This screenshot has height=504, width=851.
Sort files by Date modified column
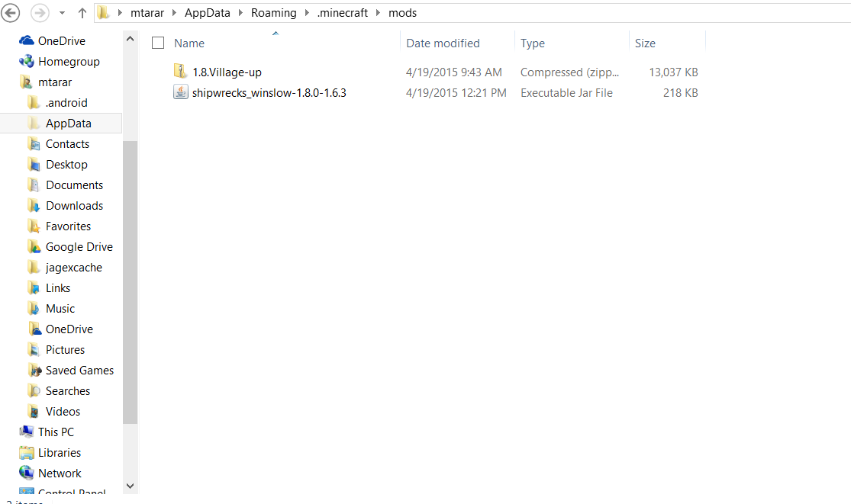tap(443, 43)
